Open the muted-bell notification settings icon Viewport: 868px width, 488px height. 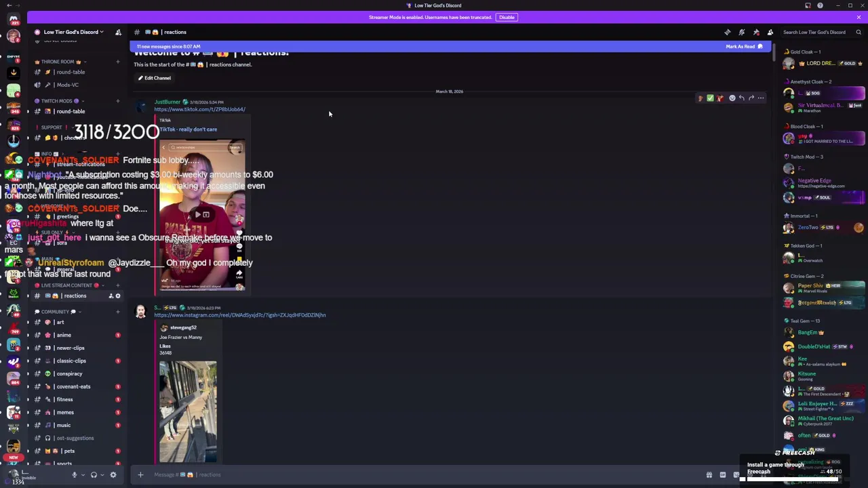click(742, 32)
